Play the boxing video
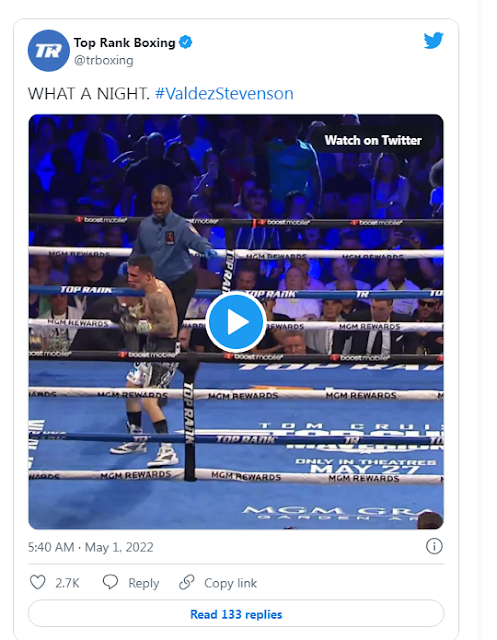This screenshot has height=640, width=497. [236, 322]
